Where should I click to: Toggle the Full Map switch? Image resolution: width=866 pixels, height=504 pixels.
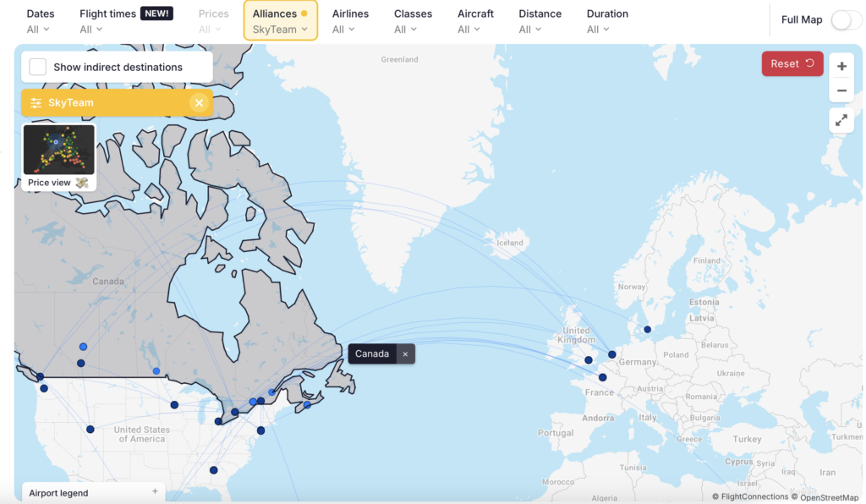[x=845, y=20]
